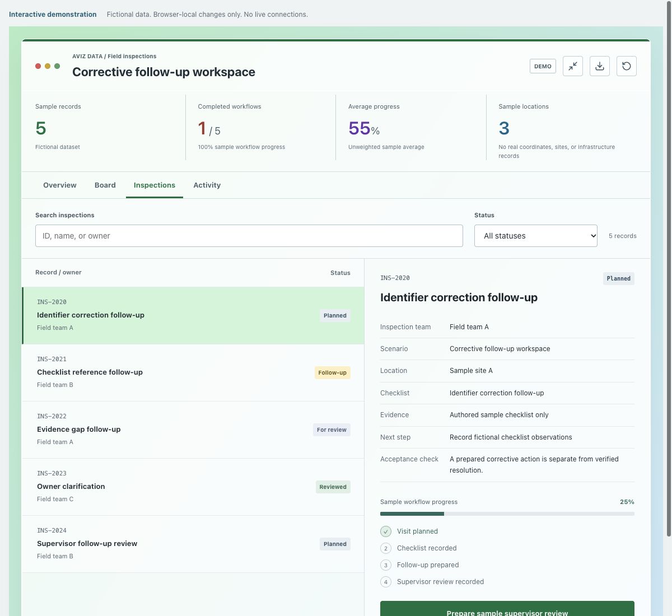Image resolution: width=672 pixels, height=616 pixels.
Task: Click the Search inspections input field
Action: (x=249, y=236)
